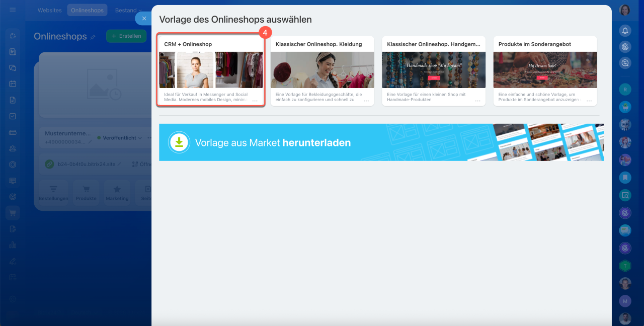This screenshot has height=326, width=644.
Task: Click the pin icon next to Onlineshops heading
Action: tap(93, 37)
